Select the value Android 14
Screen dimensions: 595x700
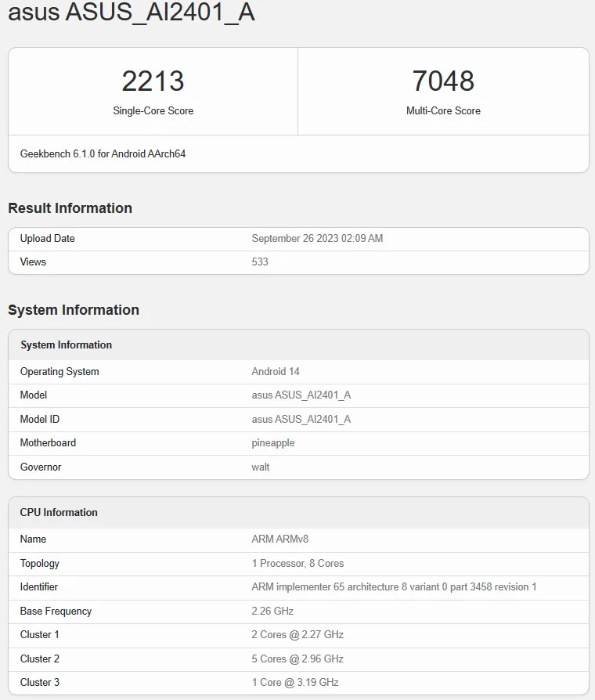(276, 371)
